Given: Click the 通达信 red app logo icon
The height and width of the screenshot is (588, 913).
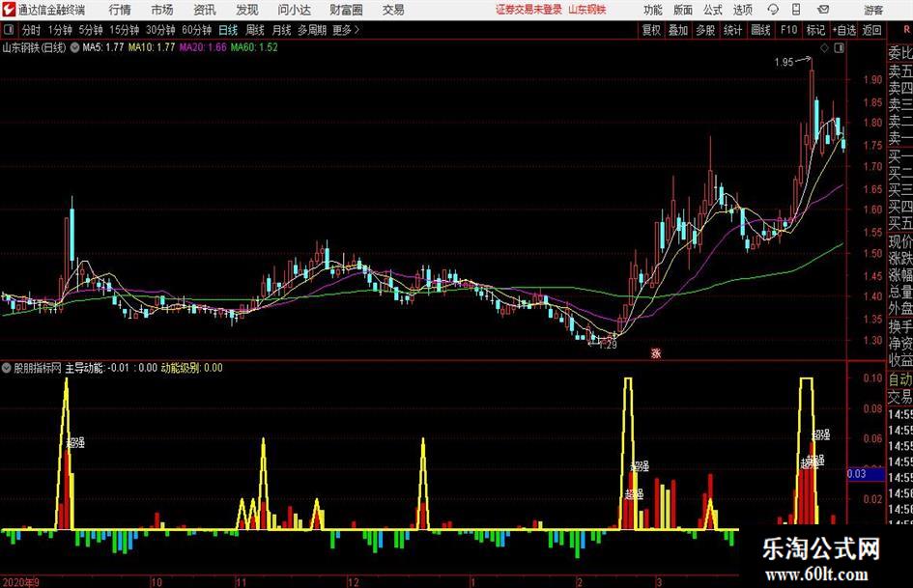Looking at the screenshot, I should pyautogui.click(x=9, y=10).
